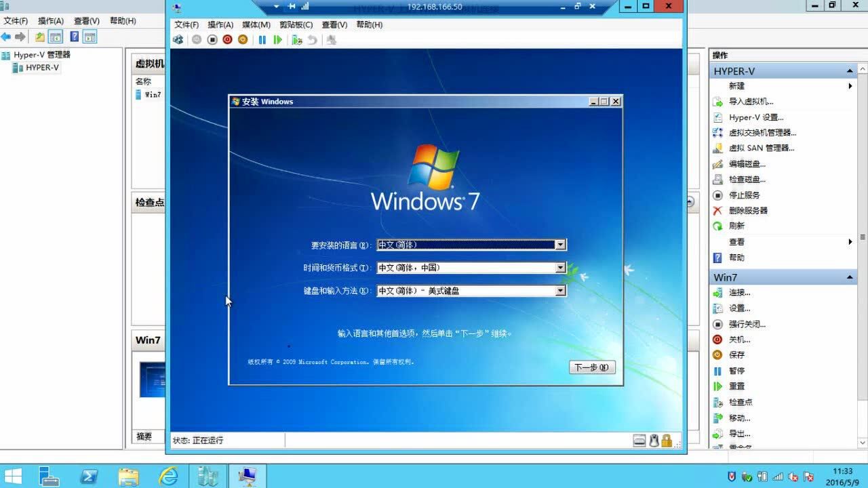Click the orange Save toolbar icon

pyautogui.click(x=243, y=40)
